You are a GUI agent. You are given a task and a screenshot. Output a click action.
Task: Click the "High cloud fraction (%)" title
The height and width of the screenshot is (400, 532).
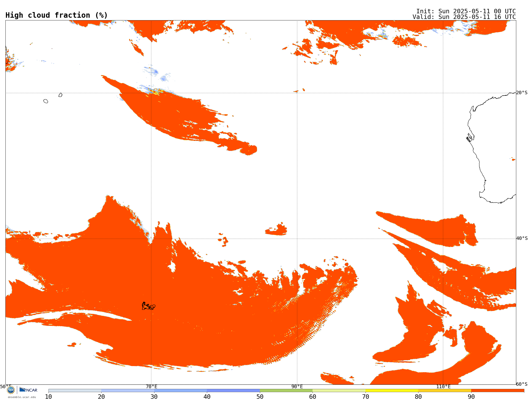pyautogui.click(x=57, y=15)
